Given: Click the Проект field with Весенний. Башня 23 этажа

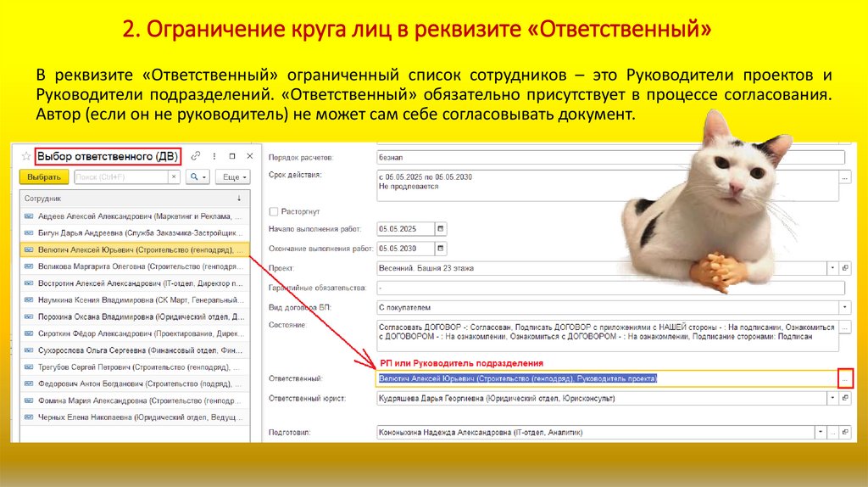Looking at the screenshot, I should point(601,268).
